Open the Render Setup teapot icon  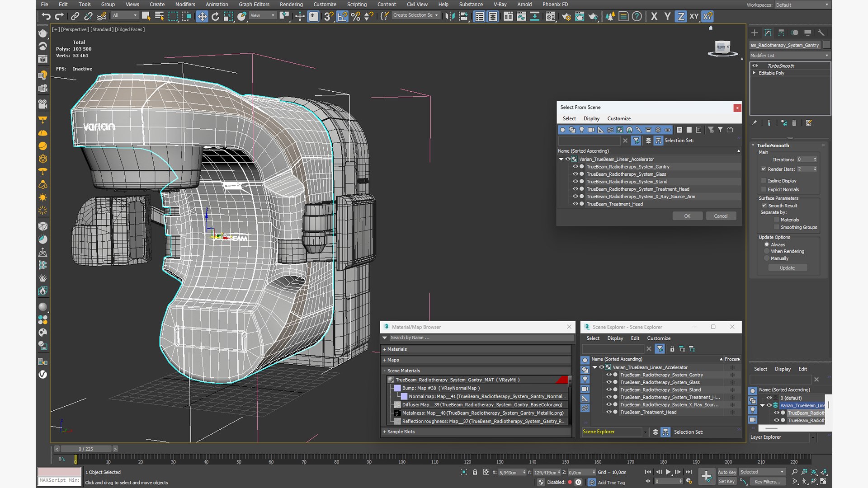[x=566, y=17]
